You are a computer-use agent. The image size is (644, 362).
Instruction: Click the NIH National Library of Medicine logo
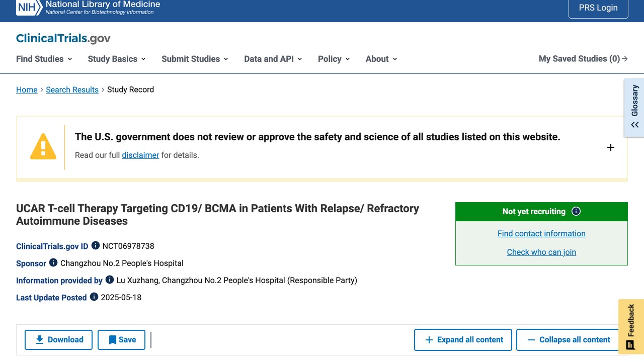(88, 8)
